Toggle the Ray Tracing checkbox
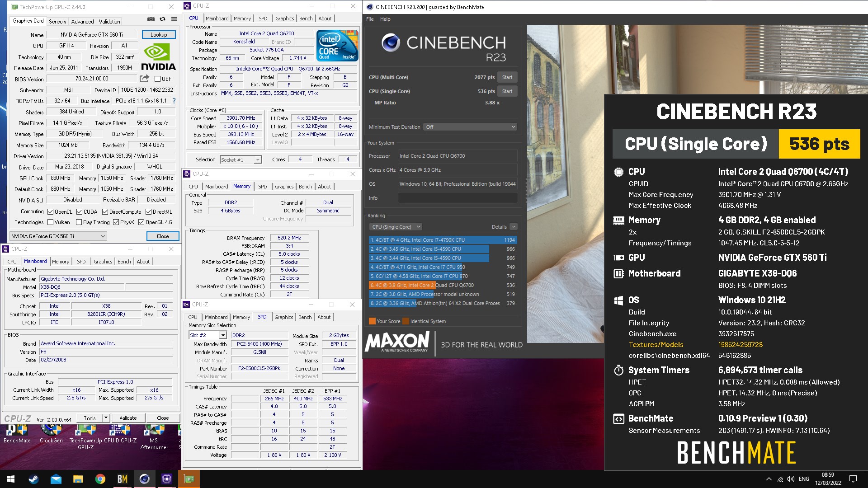The width and height of the screenshot is (868, 488). tap(79, 222)
